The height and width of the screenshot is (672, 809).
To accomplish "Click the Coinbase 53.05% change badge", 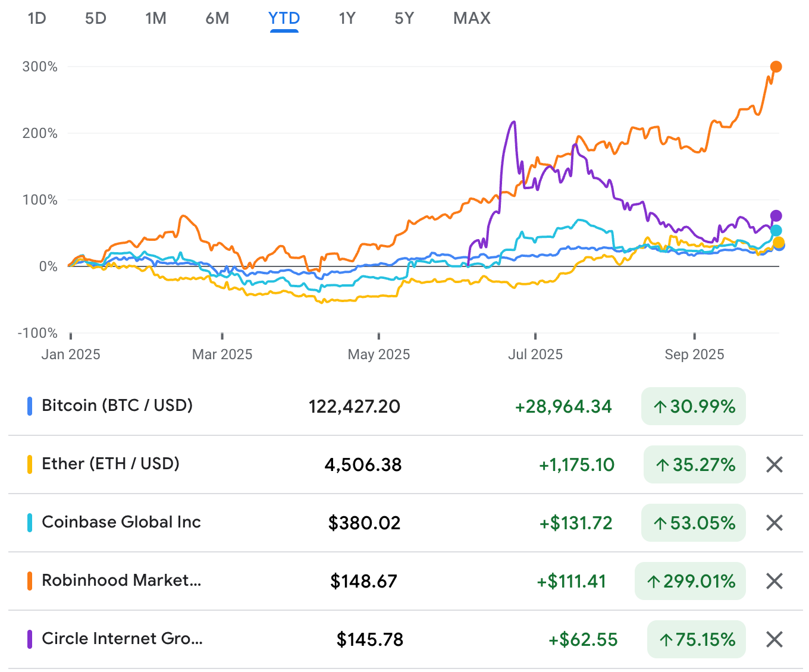I will pyautogui.click(x=693, y=523).
